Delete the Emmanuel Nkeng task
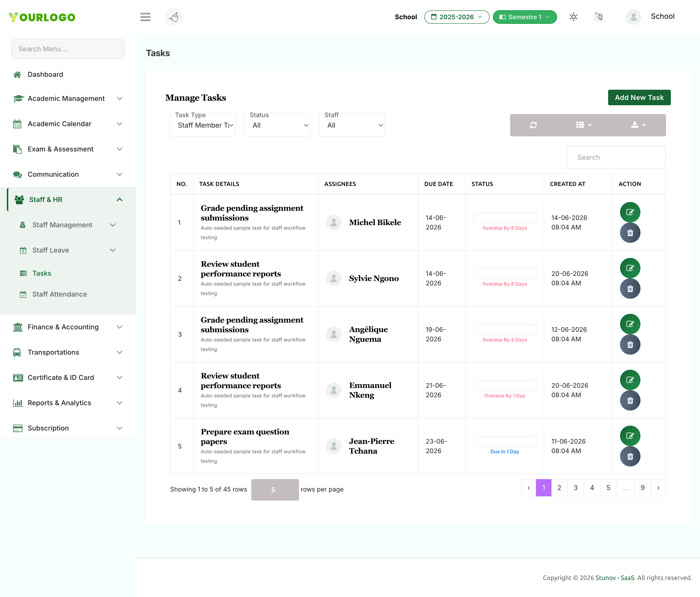This screenshot has height=597, width=700. coord(630,401)
